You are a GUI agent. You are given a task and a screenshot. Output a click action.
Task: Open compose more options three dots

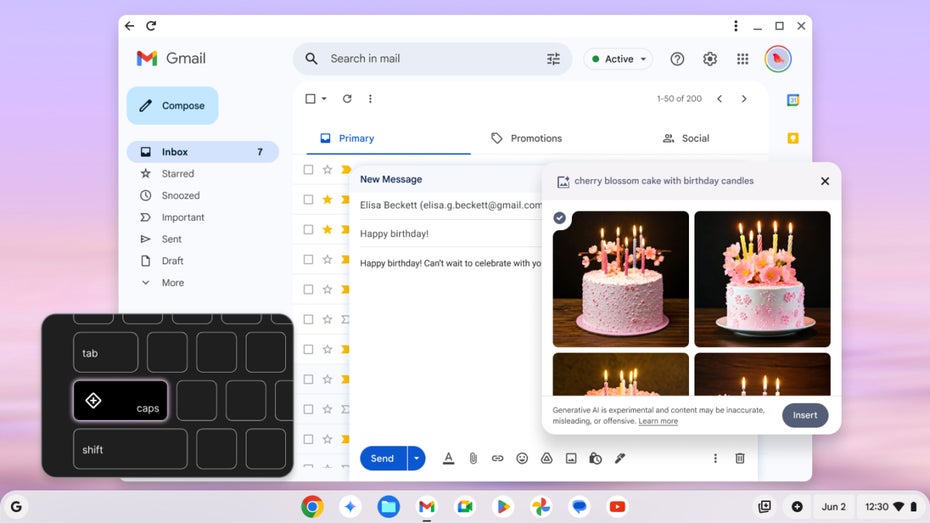pyautogui.click(x=715, y=458)
